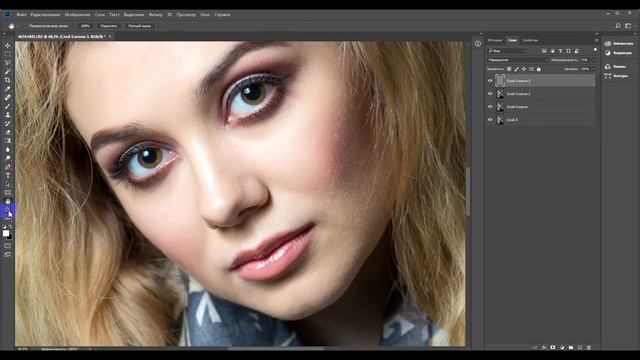Enable the scroll all windows checkbox
This screenshot has height=360, width=640.
[25, 26]
